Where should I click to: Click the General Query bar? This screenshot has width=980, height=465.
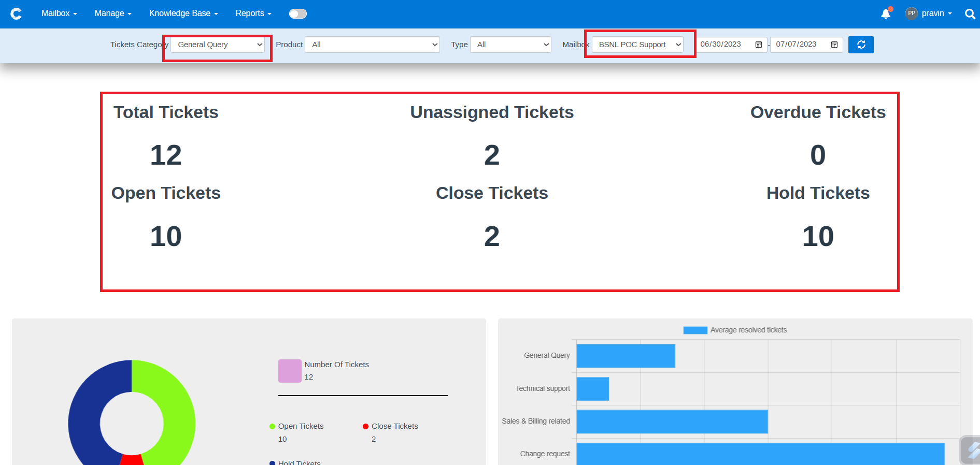tap(626, 356)
